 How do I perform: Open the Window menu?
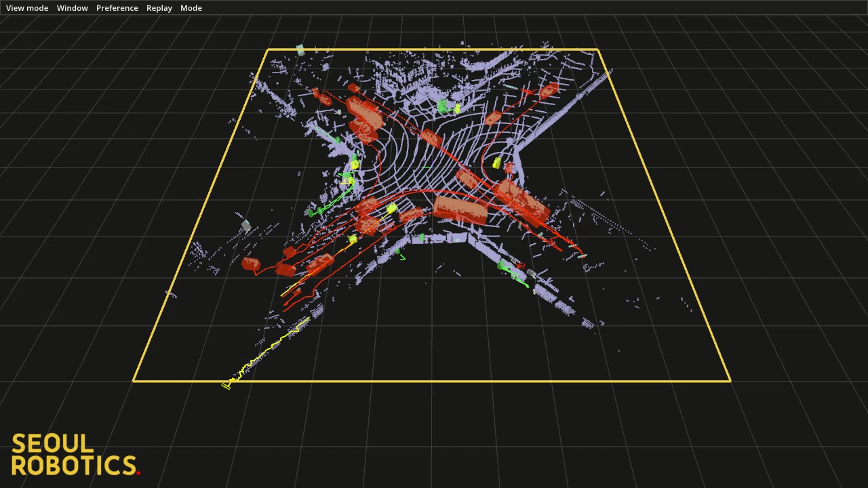point(73,8)
